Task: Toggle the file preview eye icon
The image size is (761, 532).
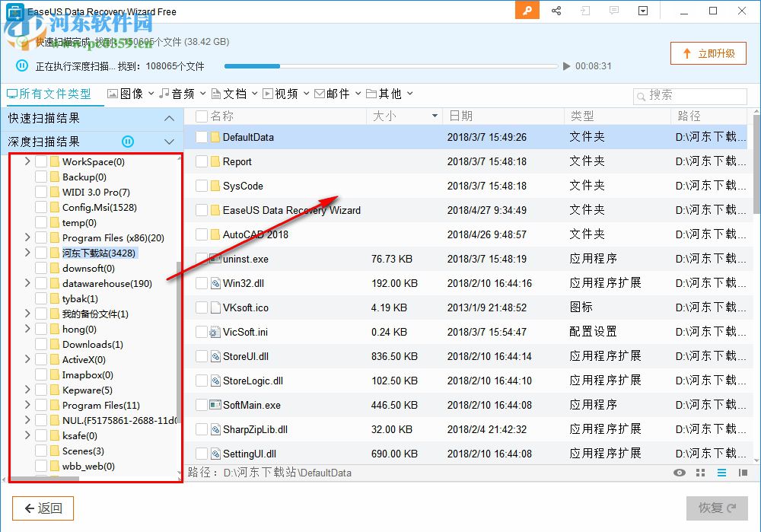Action: tap(680, 473)
